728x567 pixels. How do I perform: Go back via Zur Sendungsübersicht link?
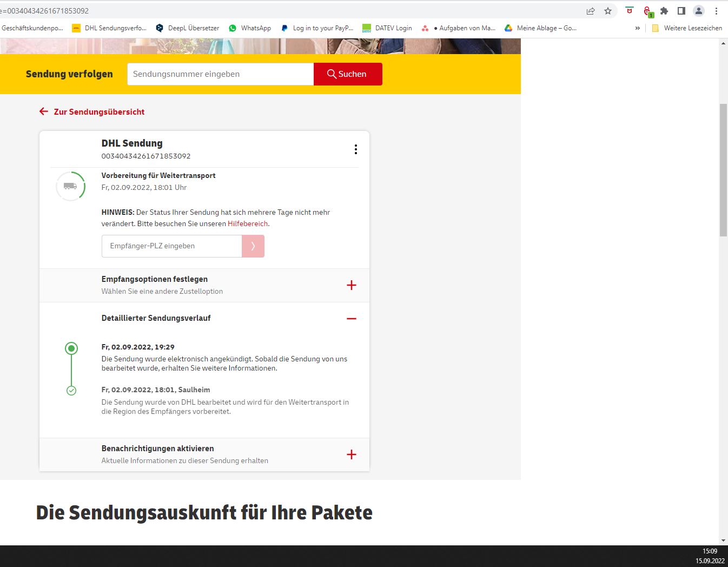click(x=92, y=112)
